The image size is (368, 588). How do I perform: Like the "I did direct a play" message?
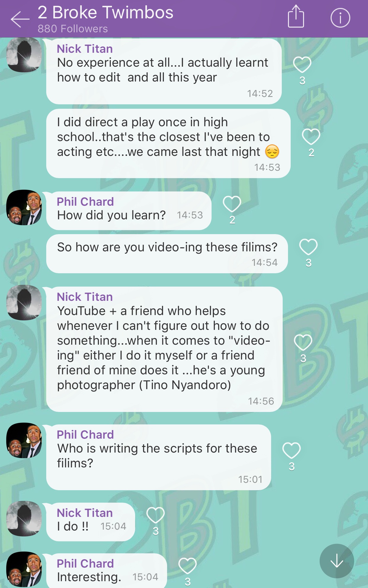pos(311,137)
